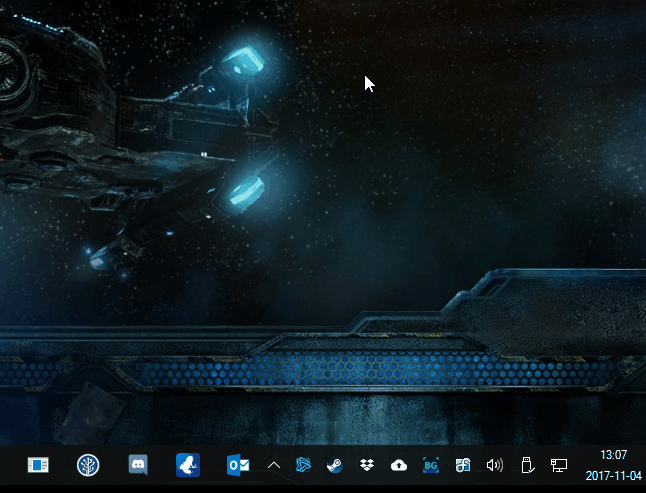Open Outlook from the taskbar
The width and height of the screenshot is (646, 493).
238,465
